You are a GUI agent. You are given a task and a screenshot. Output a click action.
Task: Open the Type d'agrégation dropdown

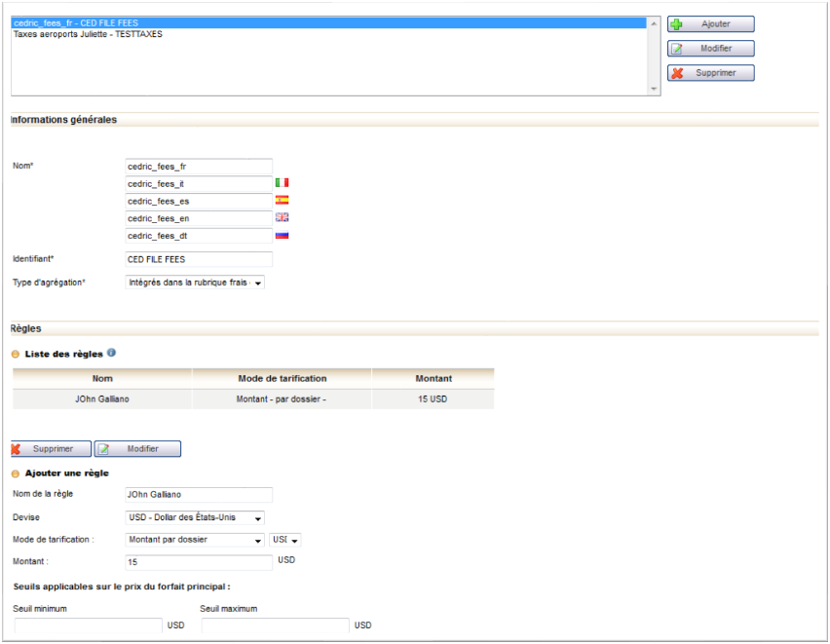click(195, 283)
